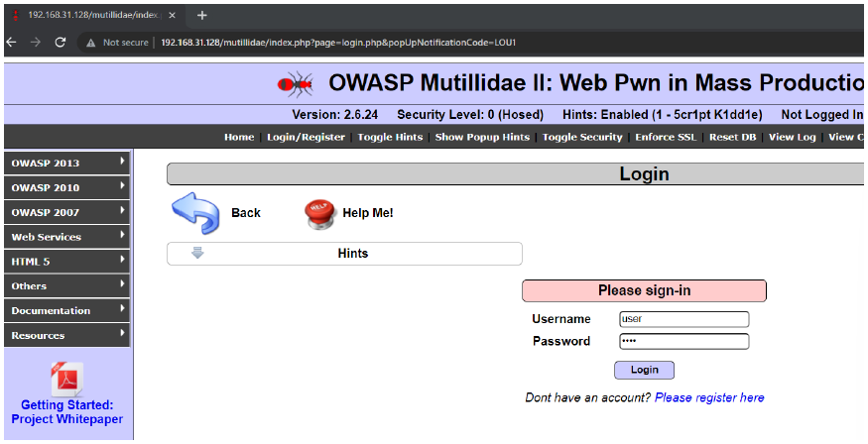Click the Version: 2.6.24 text
The width and height of the screenshot is (868, 444).
[x=335, y=114]
